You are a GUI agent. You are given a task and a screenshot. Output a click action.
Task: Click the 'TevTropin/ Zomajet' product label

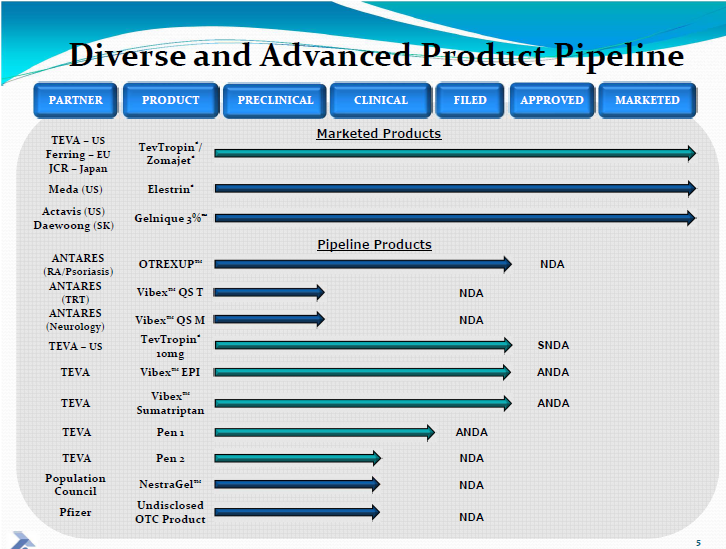[x=170, y=154]
